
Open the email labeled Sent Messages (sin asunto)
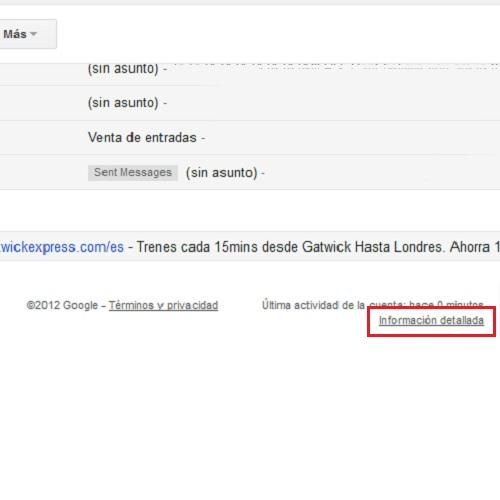click(x=250, y=172)
